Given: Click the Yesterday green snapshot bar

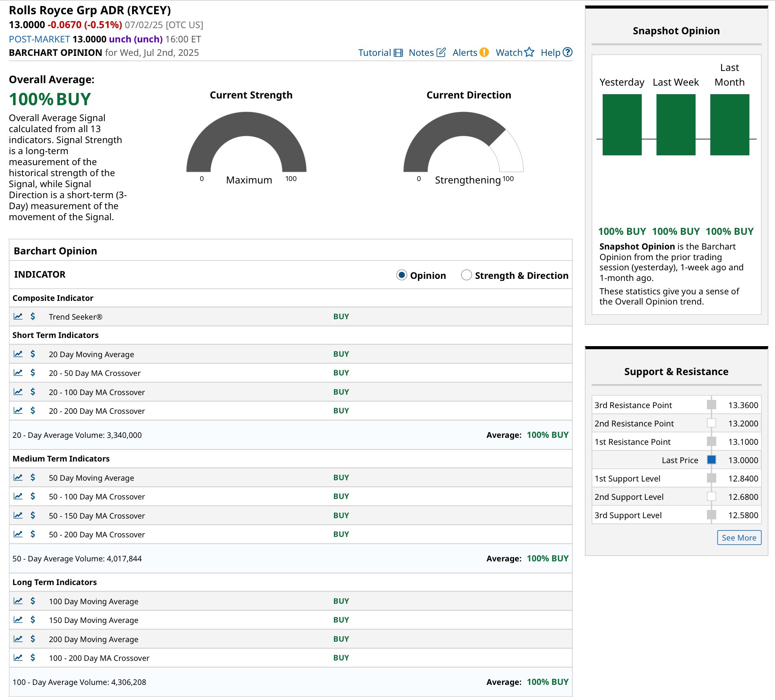Looking at the screenshot, I should [x=622, y=125].
